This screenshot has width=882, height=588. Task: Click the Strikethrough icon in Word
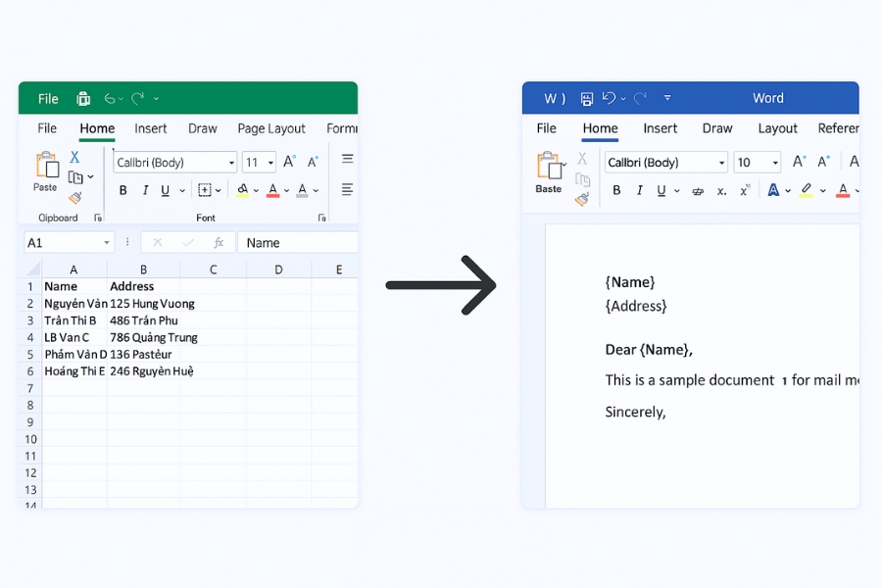click(698, 190)
